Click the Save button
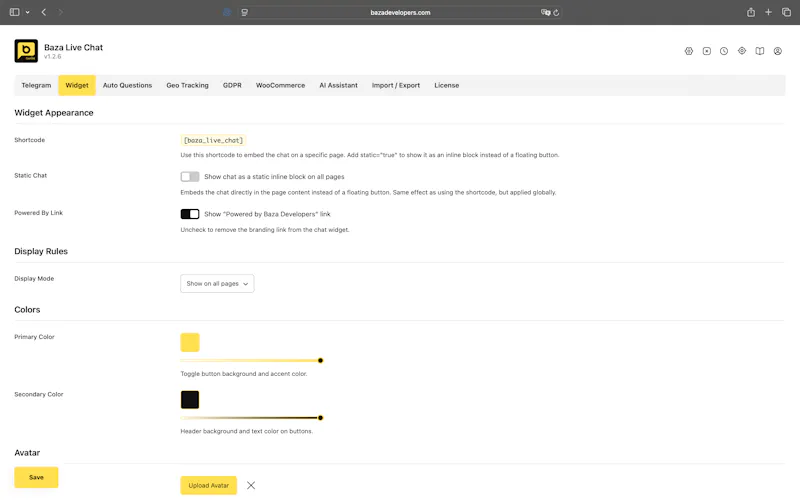Image resolution: width=800 pixels, height=500 pixels. coord(36,478)
